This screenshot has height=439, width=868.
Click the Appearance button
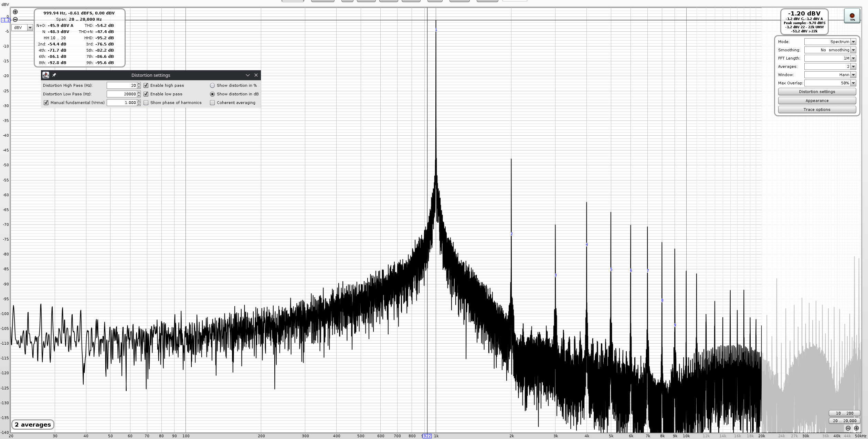[817, 101]
